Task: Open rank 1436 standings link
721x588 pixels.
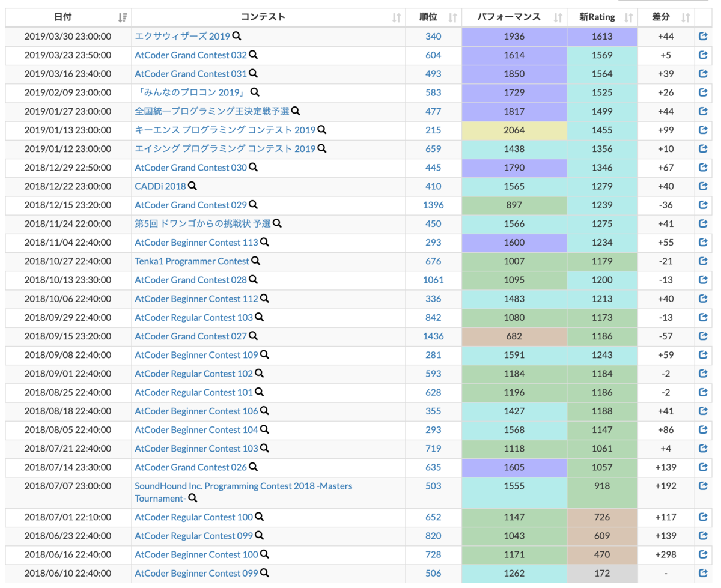Action: click(433, 336)
